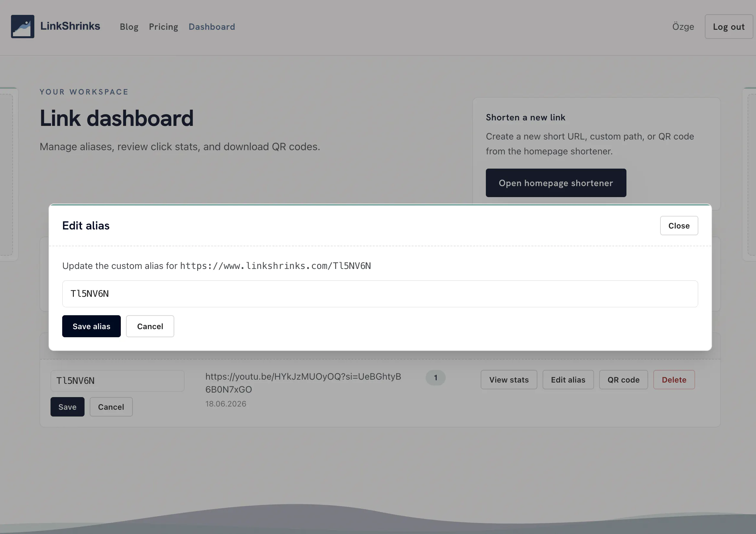This screenshot has height=534, width=756.
Task: Go to the Blog page
Action: (x=129, y=27)
